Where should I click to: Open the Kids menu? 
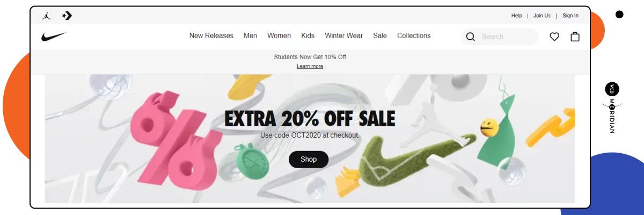pyautogui.click(x=308, y=35)
